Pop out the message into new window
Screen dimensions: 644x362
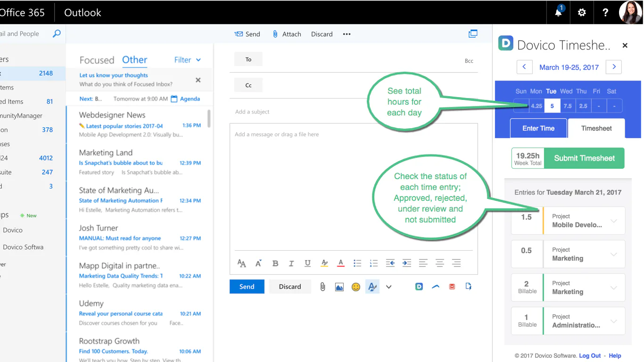click(x=473, y=33)
